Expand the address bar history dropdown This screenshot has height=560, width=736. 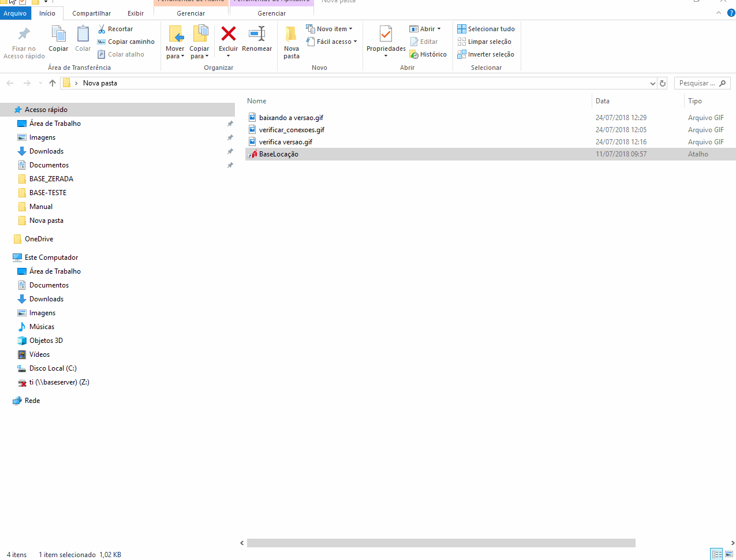[653, 83]
